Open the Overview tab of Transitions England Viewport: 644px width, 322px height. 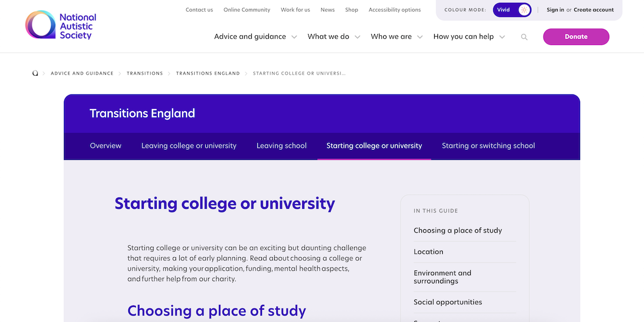click(x=105, y=145)
